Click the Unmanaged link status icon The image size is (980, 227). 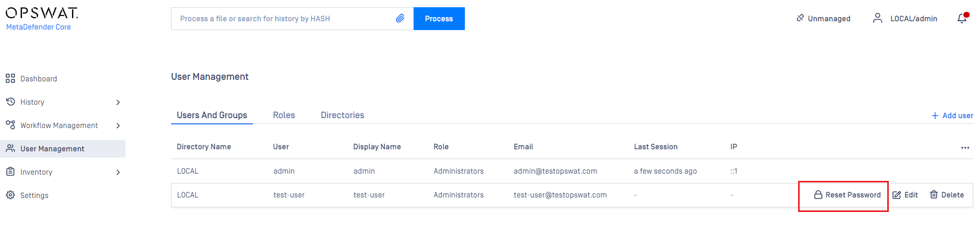click(800, 18)
